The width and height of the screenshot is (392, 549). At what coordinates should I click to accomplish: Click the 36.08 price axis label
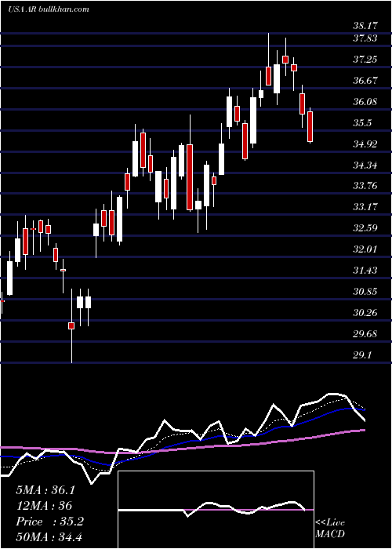point(365,101)
